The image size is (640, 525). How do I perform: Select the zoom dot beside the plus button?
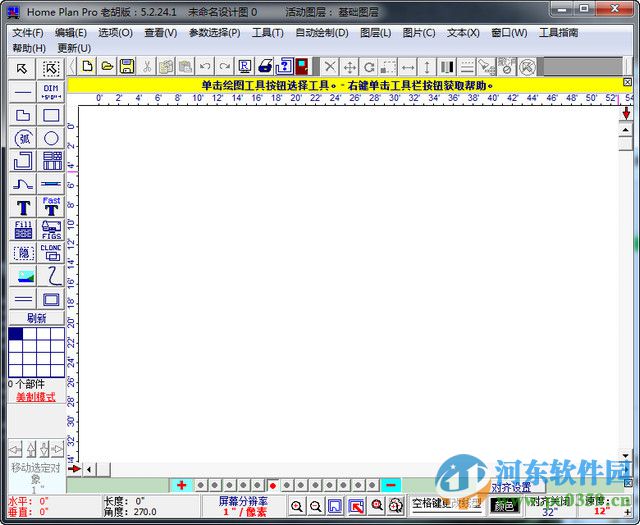coord(200,485)
